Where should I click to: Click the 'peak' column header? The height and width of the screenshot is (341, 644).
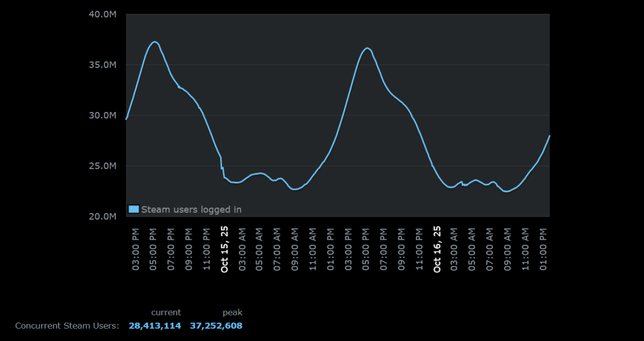tap(232, 312)
